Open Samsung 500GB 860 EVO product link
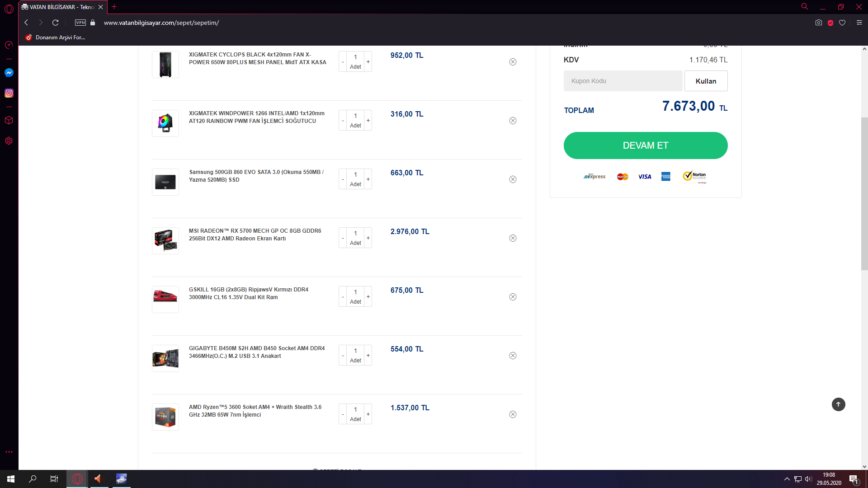 pyautogui.click(x=256, y=176)
